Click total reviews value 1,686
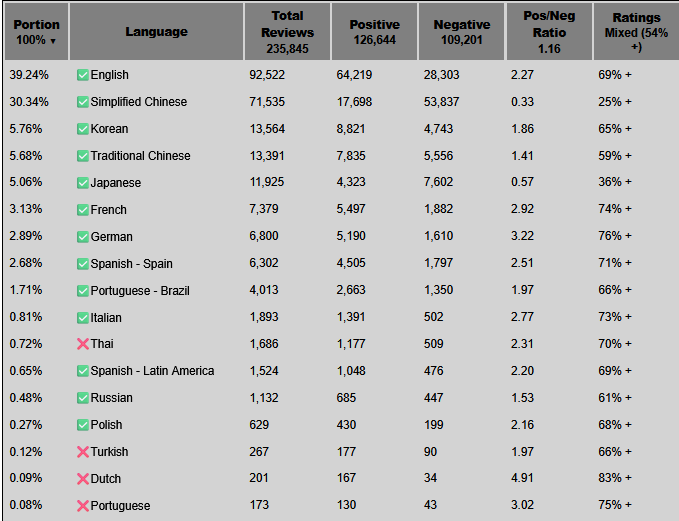 (264, 344)
